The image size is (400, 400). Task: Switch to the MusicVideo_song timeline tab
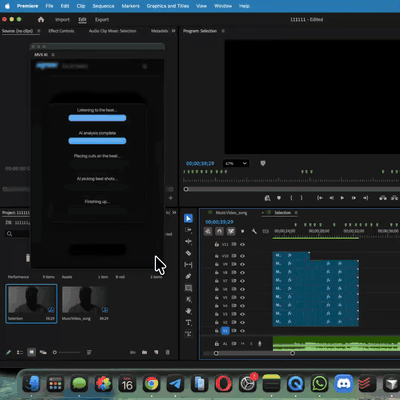(x=231, y=213)
